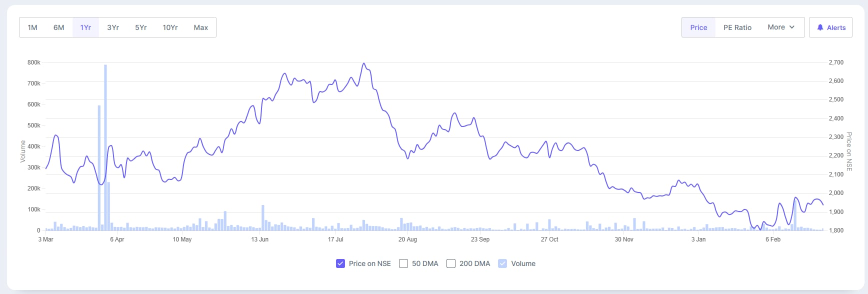The height and width of the screenshot is (294, 868).
Task: Uncheck Price on NSE checkbox
Action: 340,263
